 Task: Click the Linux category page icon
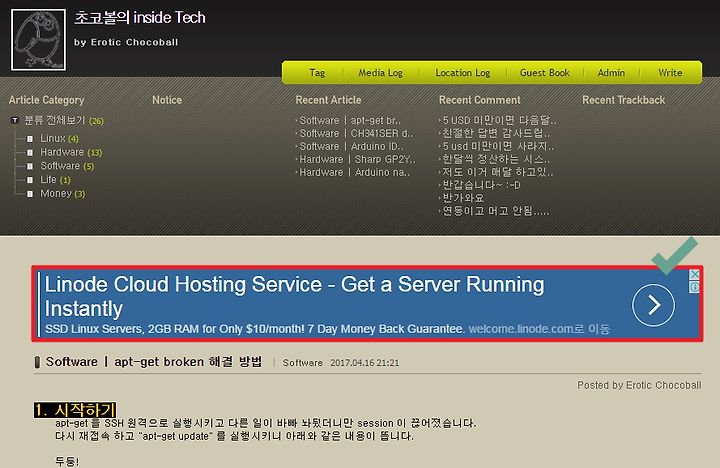click(x=30, y=139)
